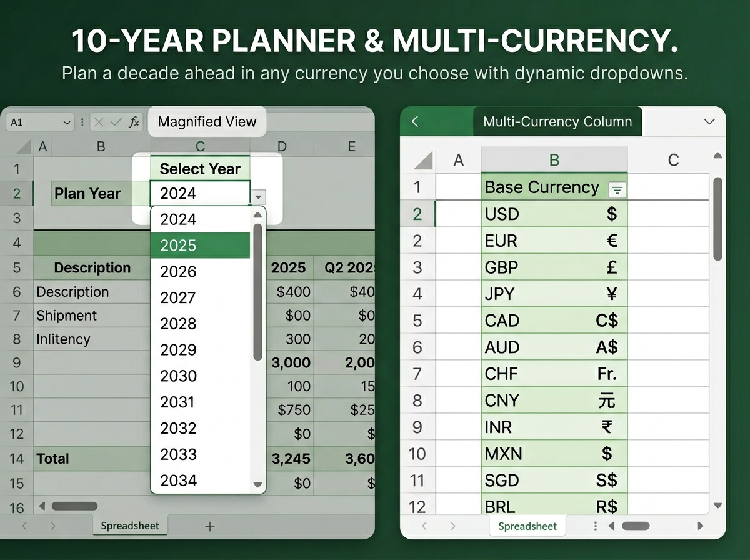750x560 pixels.
Task: Click the Magnified View label
Action: (207, 122)
